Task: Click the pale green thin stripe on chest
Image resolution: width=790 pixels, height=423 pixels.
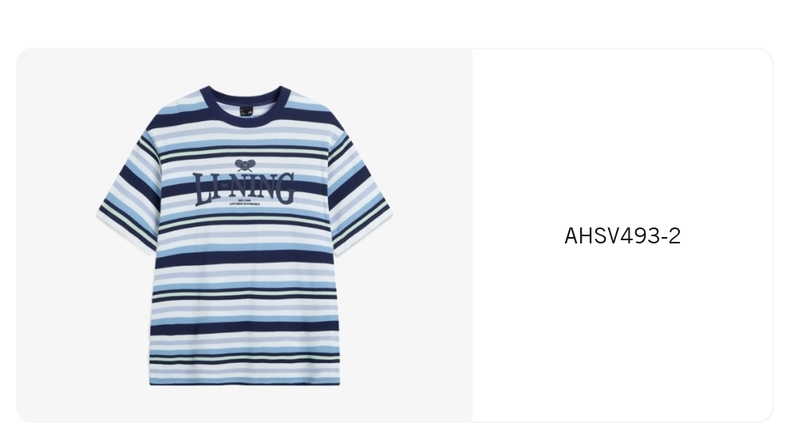Action: (x=244, y=152)
